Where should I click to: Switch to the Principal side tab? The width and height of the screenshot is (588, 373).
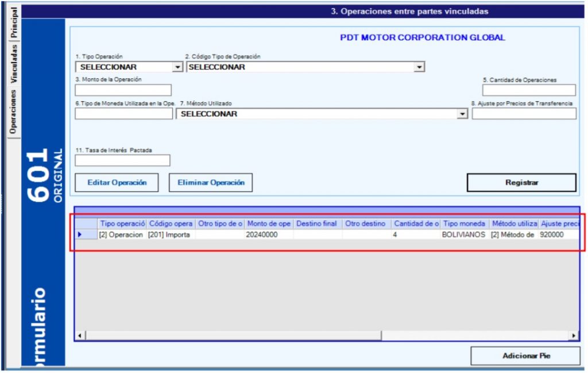14,22
